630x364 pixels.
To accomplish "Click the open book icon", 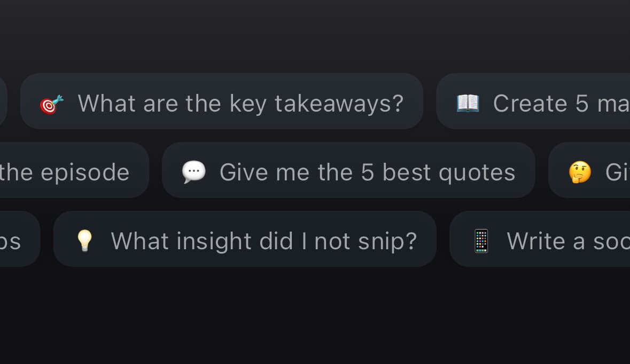I will (x=468, y=103).
